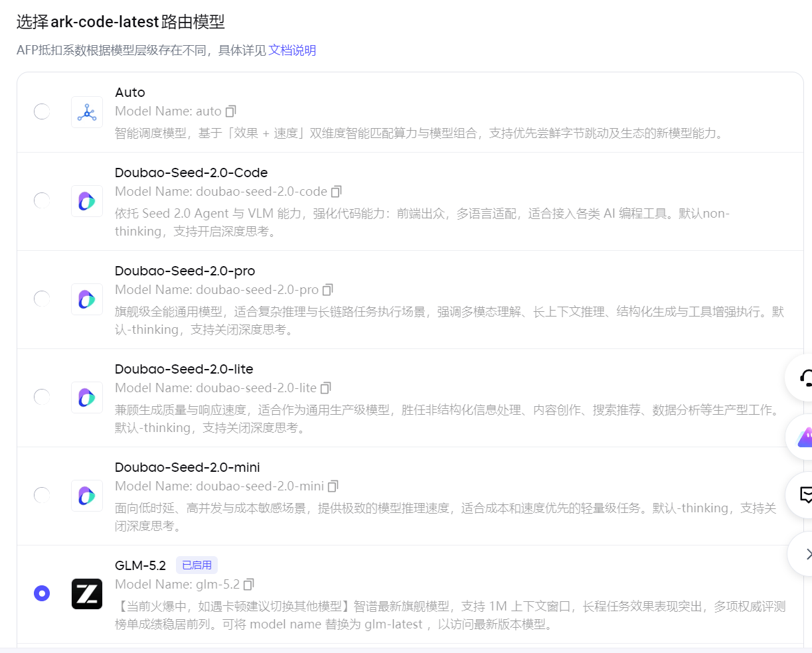Click the GLM-5.2 Z logo icon

click(87, 594)
